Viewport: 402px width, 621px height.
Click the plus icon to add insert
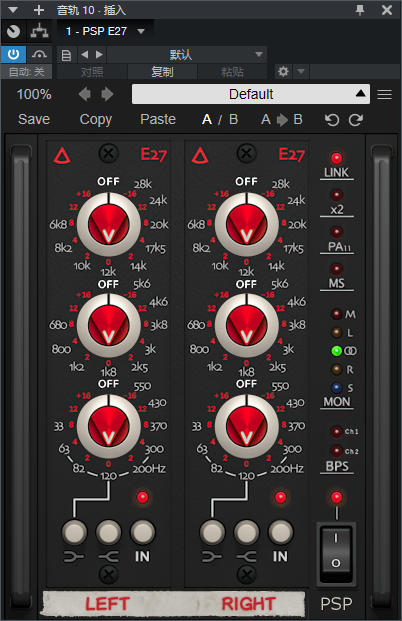point(39,10)
